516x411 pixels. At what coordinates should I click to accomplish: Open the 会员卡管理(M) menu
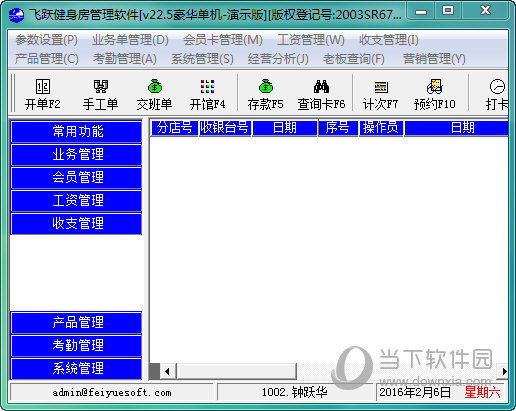point(223,40)
